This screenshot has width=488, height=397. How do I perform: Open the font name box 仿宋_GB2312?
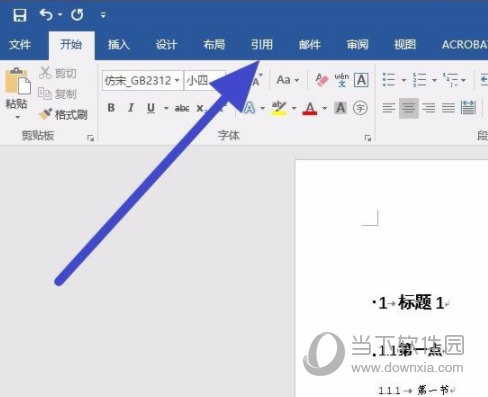coord(143,80)
